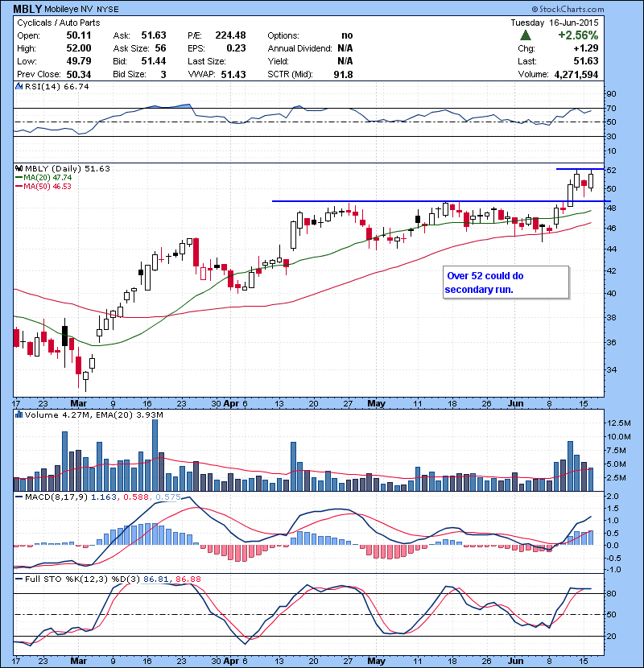Viewport: 644px width, 668px height.
Task: Click the RSI(14) 66.74 indicator label
Action: click(x=57, y=86)
